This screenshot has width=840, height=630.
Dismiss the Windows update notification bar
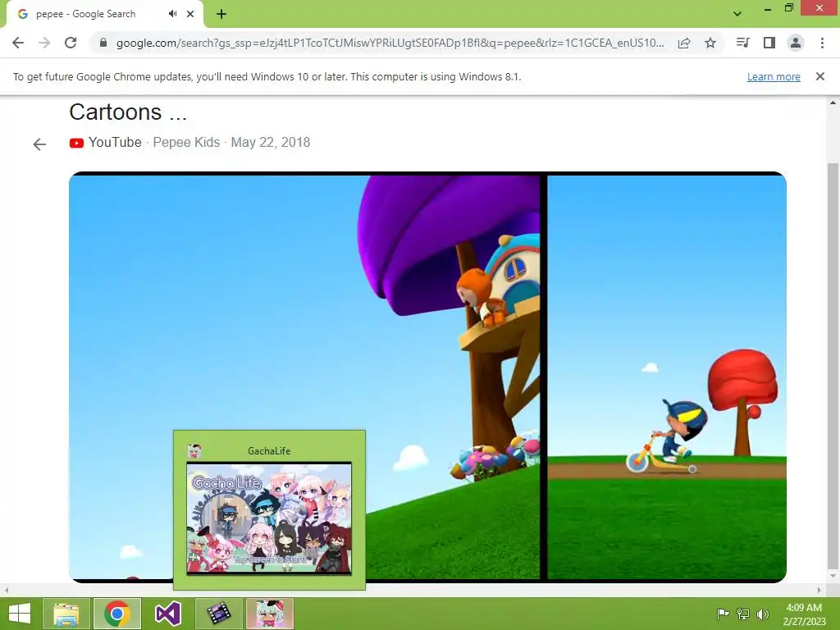coord(820,76)
